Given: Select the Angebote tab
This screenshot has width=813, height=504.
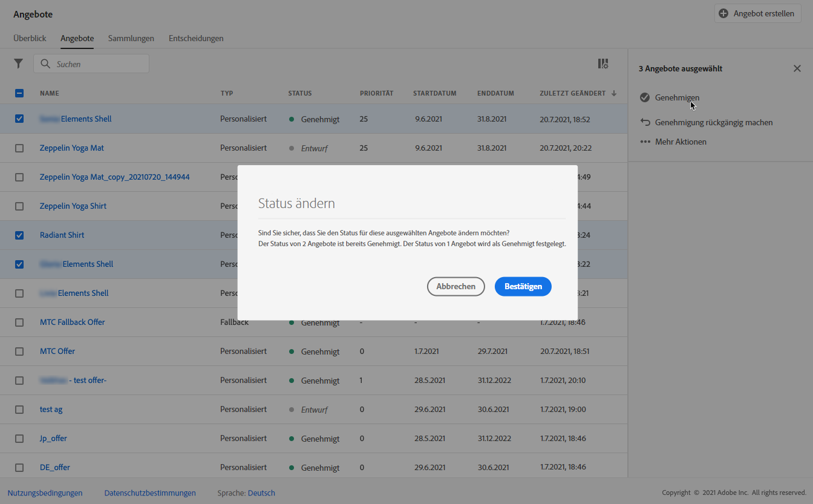Looking at the screenshot, I should point(77,38).
